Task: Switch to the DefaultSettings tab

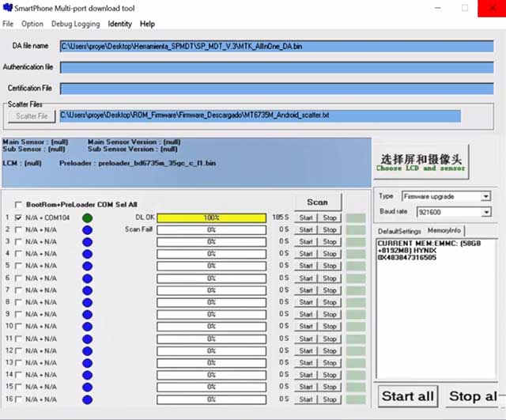Action: click(x=399, y=232)
